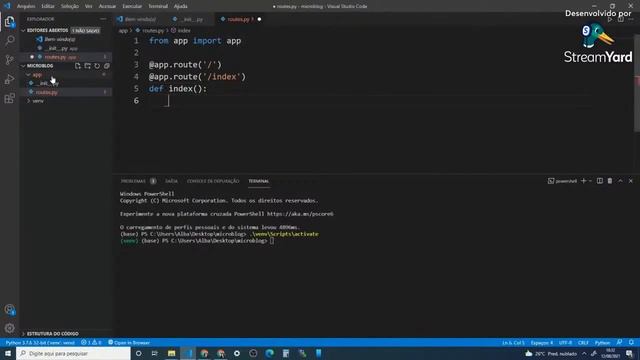Open __init__.py in the app folder
The image size is (640, 360).
[x=47, y=83]
